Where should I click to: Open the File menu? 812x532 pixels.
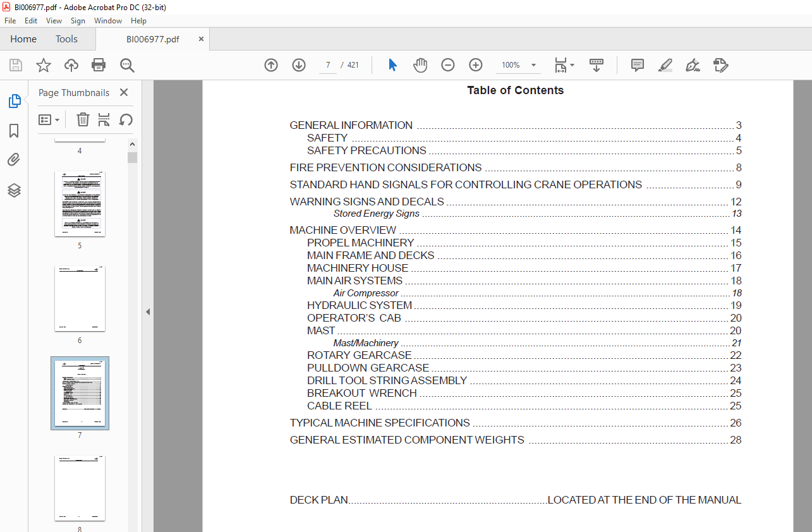coord(10,21)
